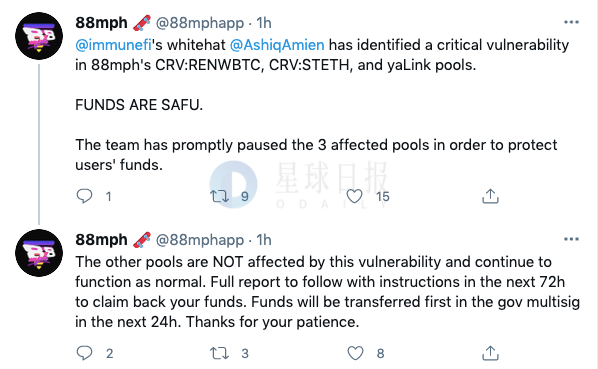This screenshot has height=369, width=598.
Task: Open 88mph display name on first tweet
Action: pos(101,23)
